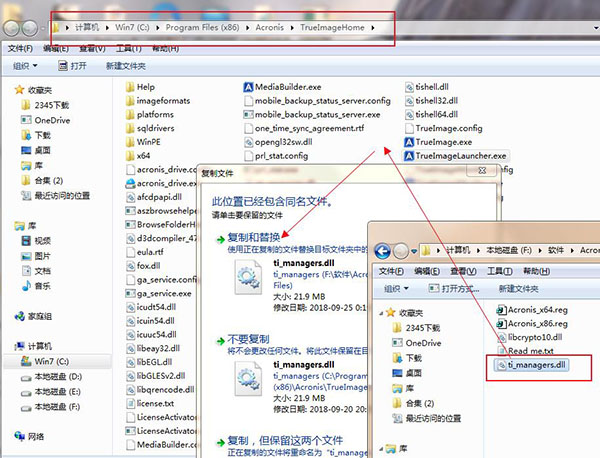Open the imageformats folder

[x=158, y=101]
